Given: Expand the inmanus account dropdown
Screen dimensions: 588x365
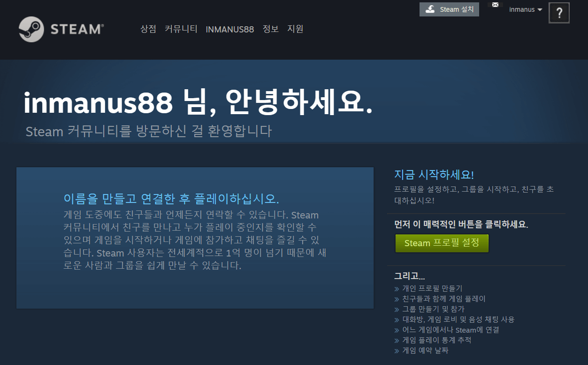Looking at the screenshot, I should pos(526,9).
